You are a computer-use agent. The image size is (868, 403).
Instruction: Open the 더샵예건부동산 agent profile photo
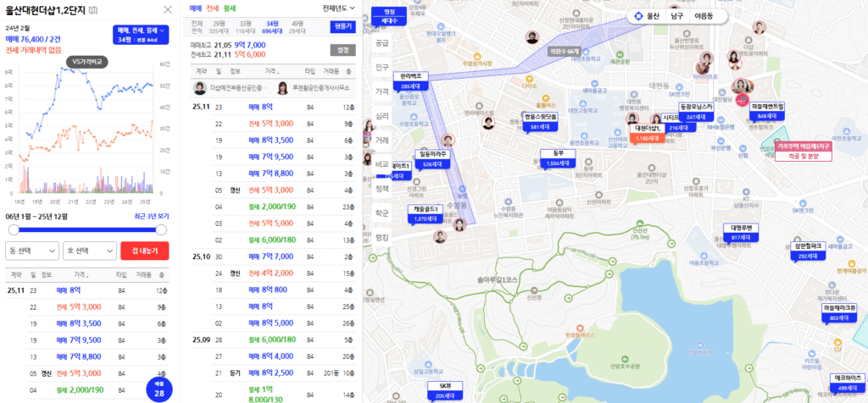pos(201,87)
